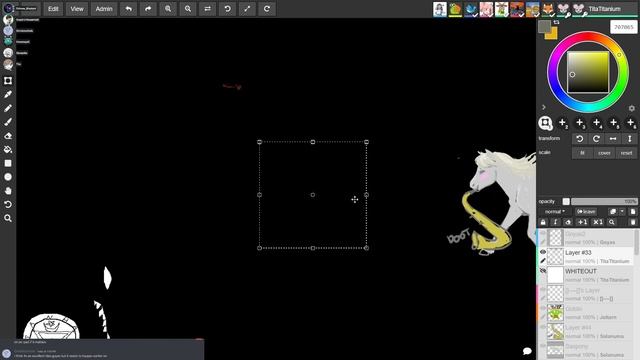Image resolution: width=640 pixels, height=360 pixels.
Task: Adjust the layer opacity slider
Action: click(x=604, y=201)
